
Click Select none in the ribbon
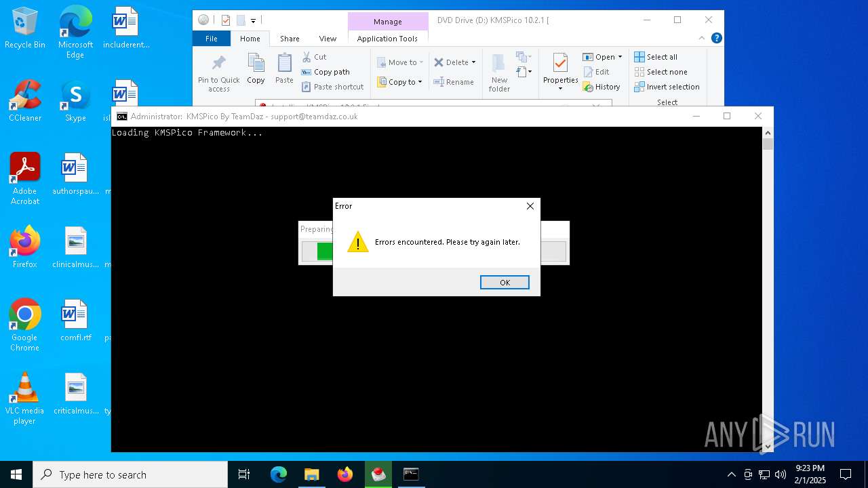(x=660, y=72)
